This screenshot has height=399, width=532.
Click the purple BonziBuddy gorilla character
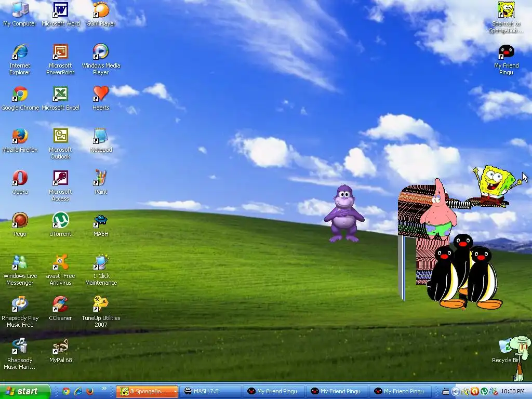pyautogui.click(x=343, y=214)
